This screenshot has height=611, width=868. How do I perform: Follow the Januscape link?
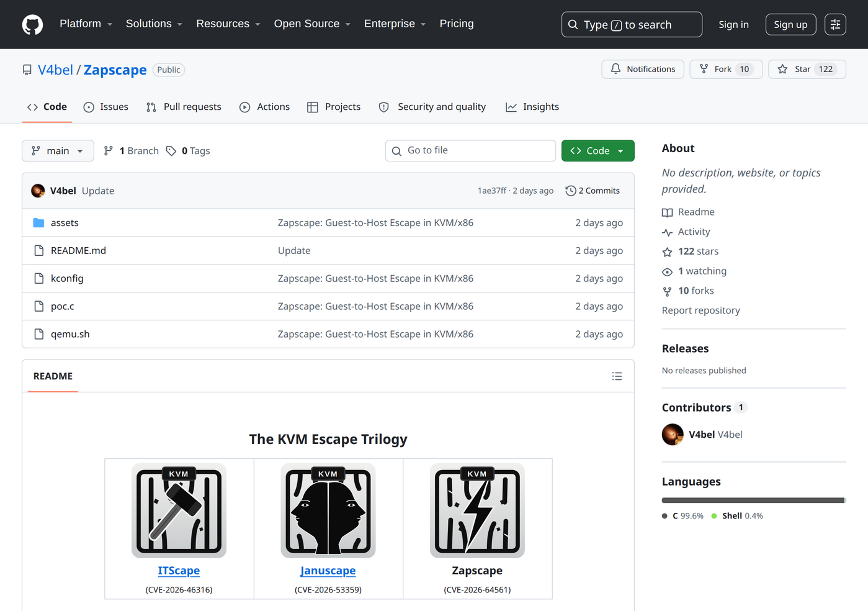pos(328,571)
